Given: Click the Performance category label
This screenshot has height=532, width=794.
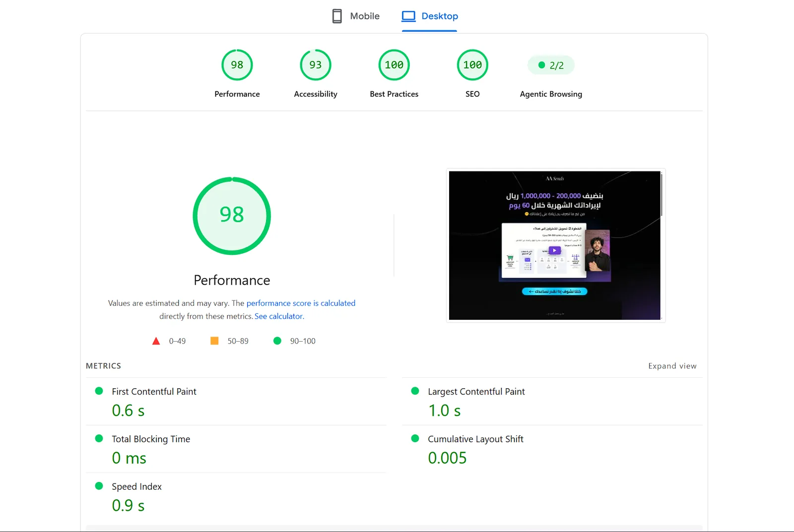Looking at the screenshot, I should [x=237, y=94].
